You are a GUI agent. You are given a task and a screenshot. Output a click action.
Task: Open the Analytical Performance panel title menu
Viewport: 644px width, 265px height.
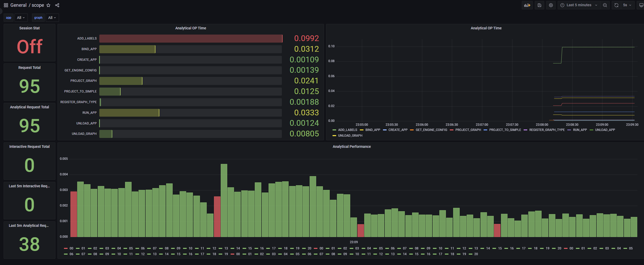352,147
